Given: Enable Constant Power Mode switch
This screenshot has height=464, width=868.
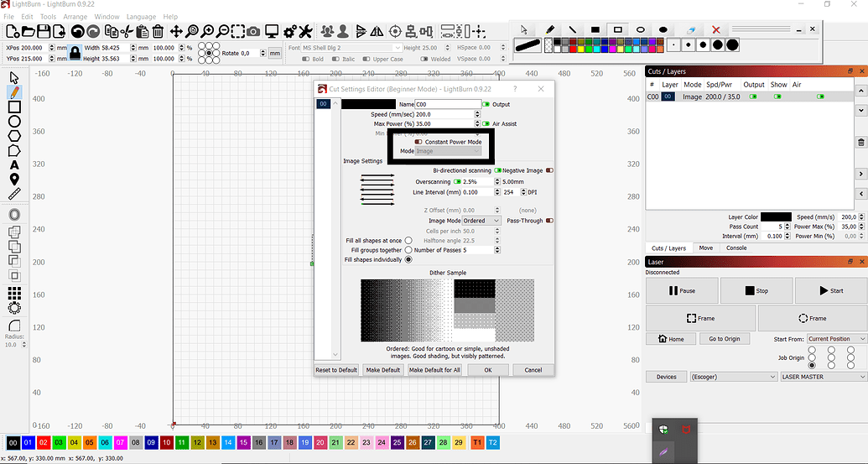Looking at the screenshot, I should pyautogui.click(x=418, y=142).
